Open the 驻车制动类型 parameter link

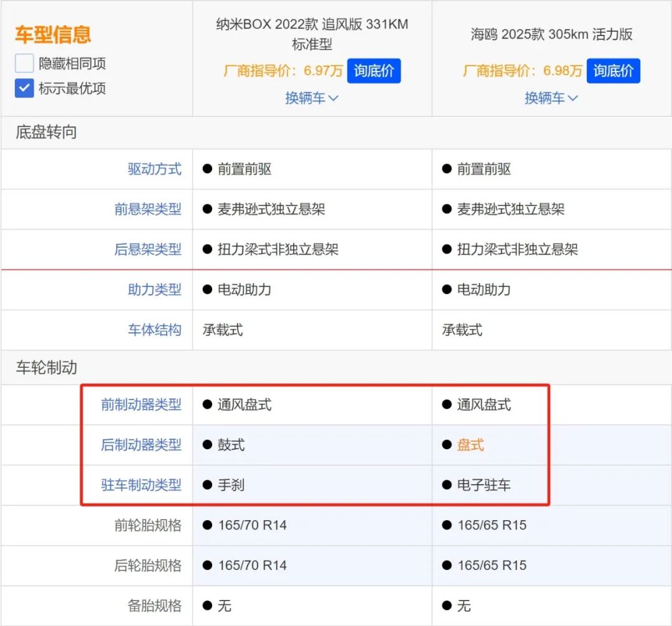(141, 485)
